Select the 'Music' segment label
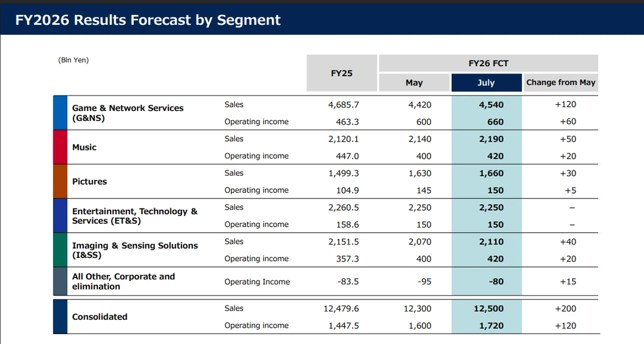Image resolution: width=644 pixels, height=344 pixels. click(x=84, y=147)
